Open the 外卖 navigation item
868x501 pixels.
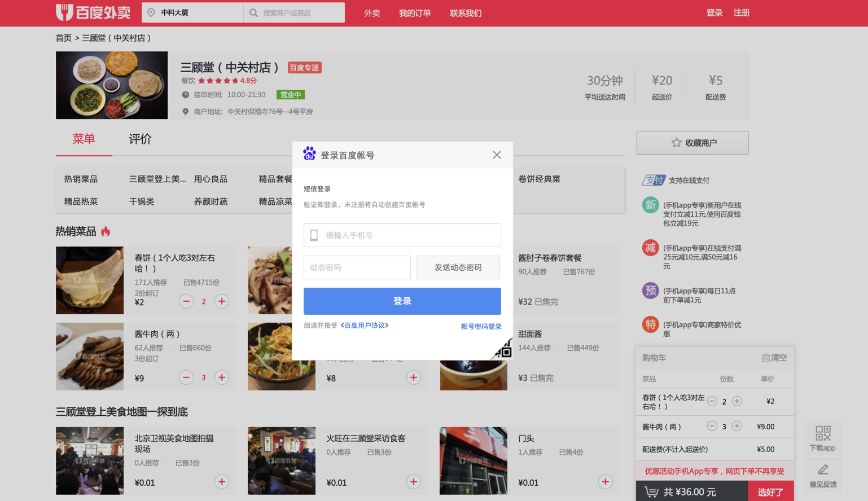click(x=372, y=13)
